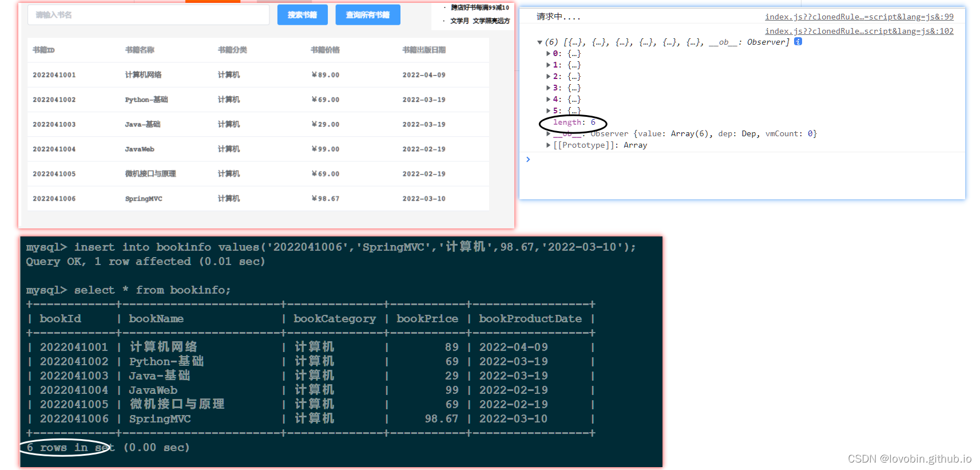Click the 搜索书籍 button
The width and height of the screenshot is (980, 470).
[x=302, y=15]
